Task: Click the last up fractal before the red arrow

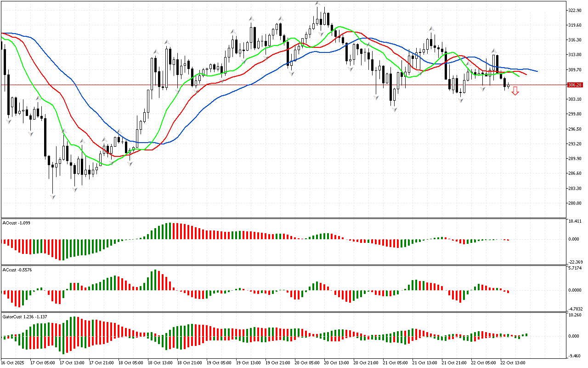Action: click(494, 51)
